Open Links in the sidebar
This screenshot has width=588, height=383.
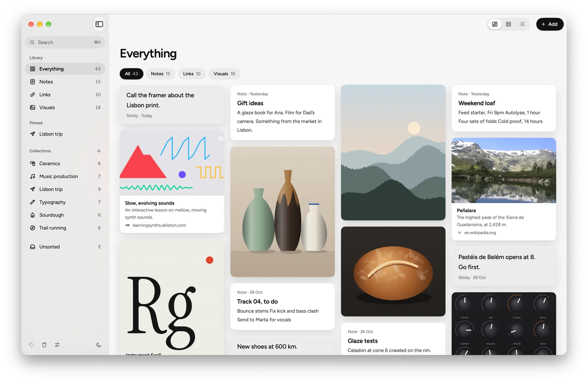pos(65,94)
